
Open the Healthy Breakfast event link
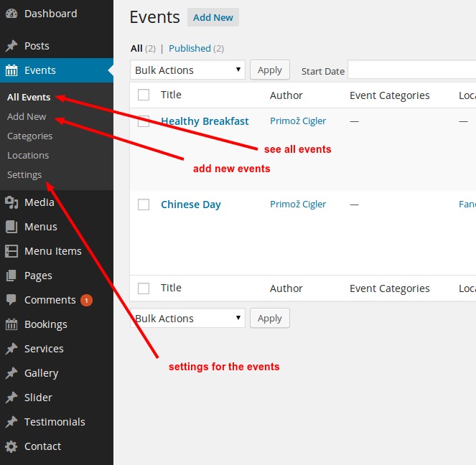(x=205, y=121)
